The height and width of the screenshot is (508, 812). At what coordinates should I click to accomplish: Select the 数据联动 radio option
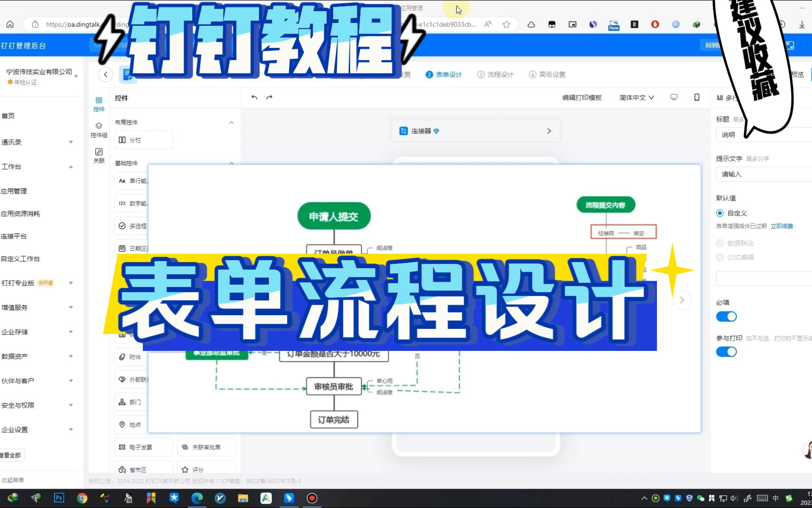pyautogui.click(x=720, y=243)
